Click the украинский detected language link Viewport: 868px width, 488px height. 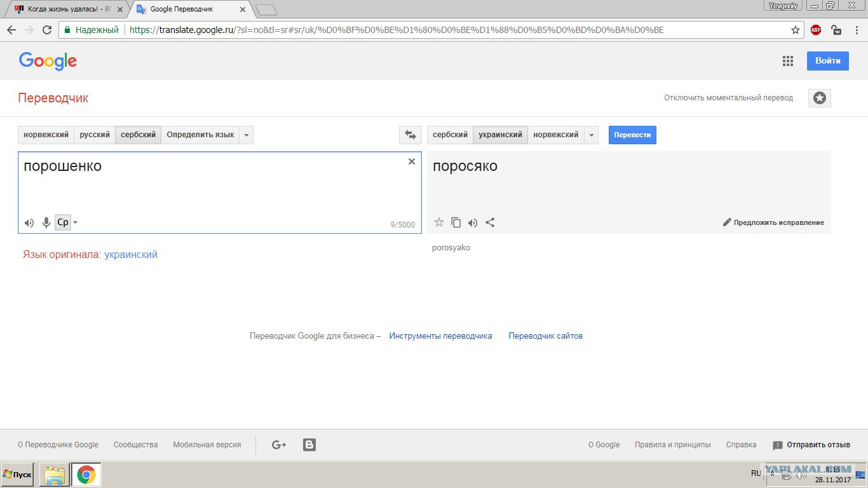[x=131, y=255]
